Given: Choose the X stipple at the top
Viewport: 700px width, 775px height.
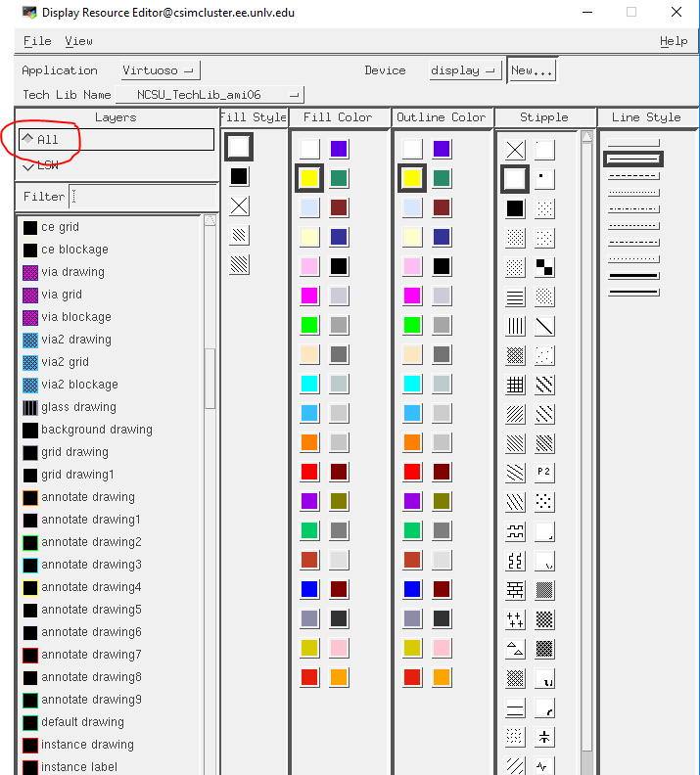Looking at the screenshot, I should pyautogui.click(x=515, y=150).
